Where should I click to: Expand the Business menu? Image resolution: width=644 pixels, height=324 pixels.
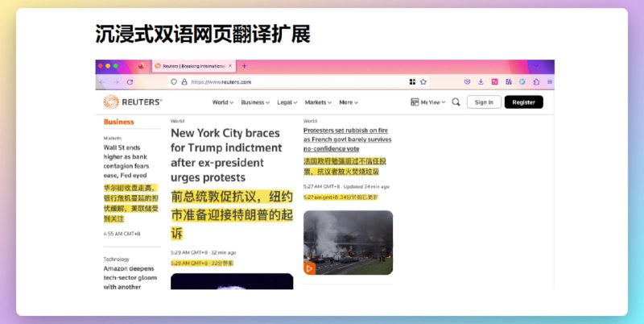click(x=255, y=102)
